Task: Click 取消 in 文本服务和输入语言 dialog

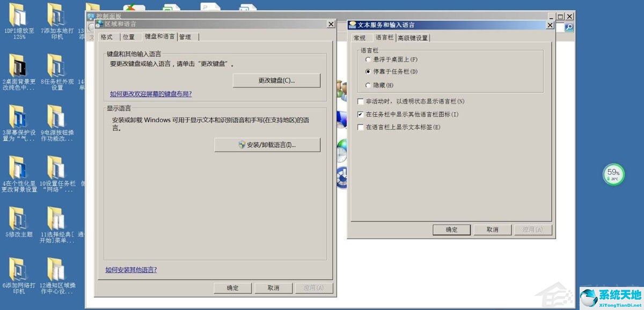Action: click(x=493, y=230)
